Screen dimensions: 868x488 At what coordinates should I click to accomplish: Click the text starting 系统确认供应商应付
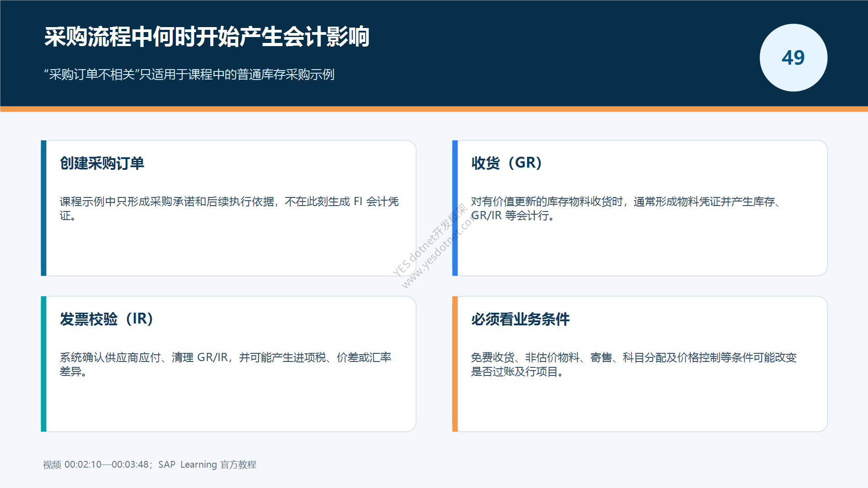click(x=226, y=364)
